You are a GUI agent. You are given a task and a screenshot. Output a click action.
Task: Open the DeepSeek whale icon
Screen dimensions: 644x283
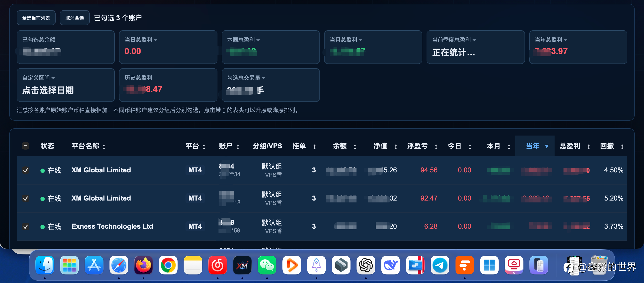coord(391,265)
